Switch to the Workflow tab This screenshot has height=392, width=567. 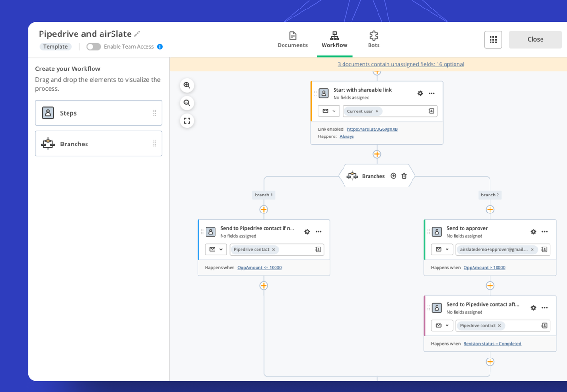coord(335,40)
